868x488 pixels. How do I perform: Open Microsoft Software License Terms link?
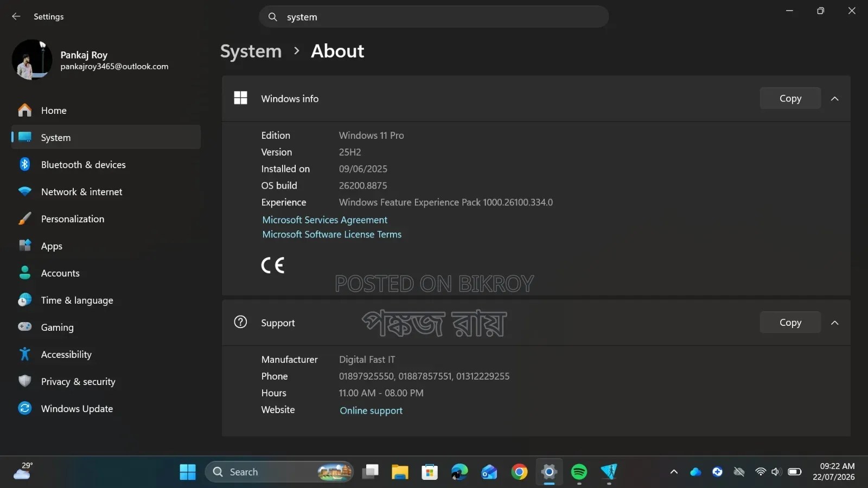[331, 234]
